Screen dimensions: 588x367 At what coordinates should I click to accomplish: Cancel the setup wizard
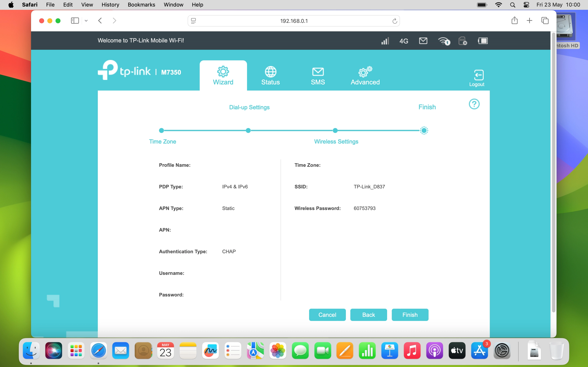(327, 315)
